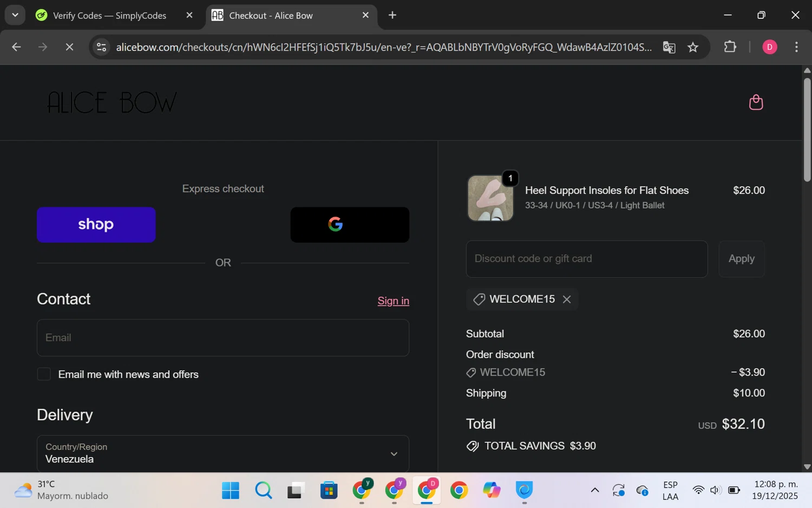Click the TOTAL SAVINGS $3.90 text

[x=540, y=446]
